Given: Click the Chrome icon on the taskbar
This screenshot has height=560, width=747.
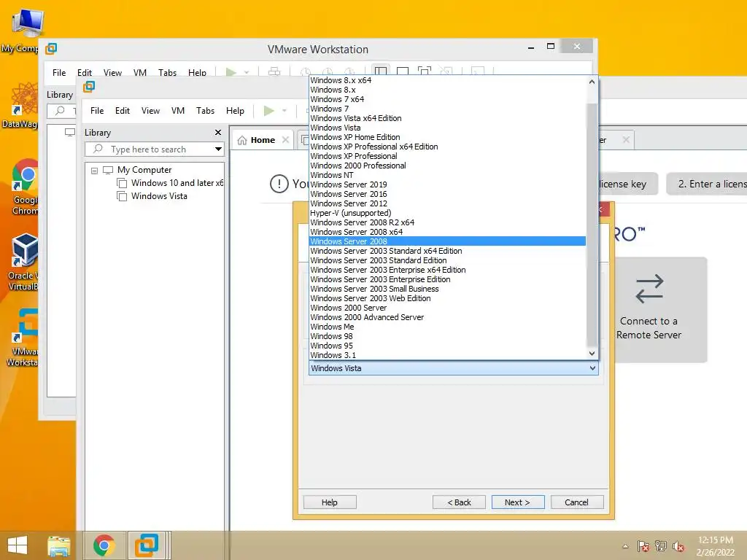Looking at the screenshot, I should click(104, 545).
